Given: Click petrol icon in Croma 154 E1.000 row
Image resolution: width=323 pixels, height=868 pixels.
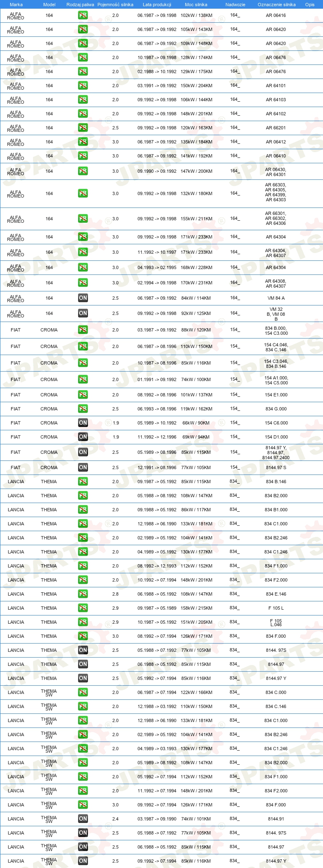Looking at the screenshot, I should (x=83, y=395).
